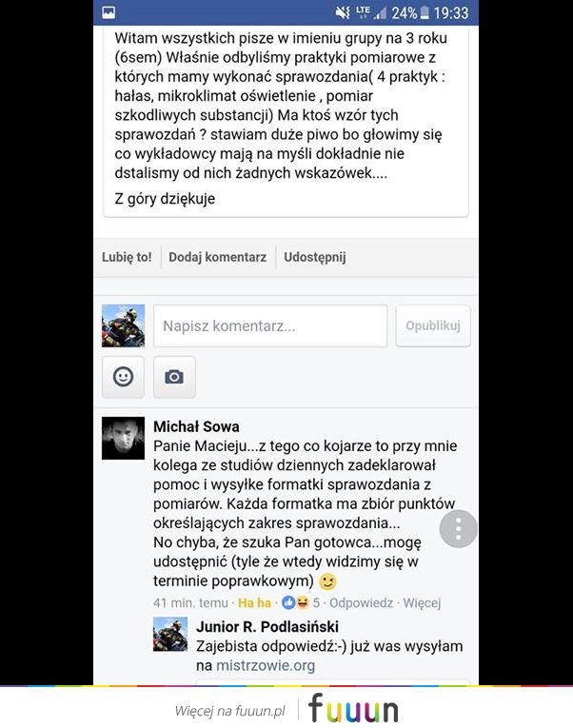Screen dimensions: 573x728
Task: Tap the muted vibrate icon in status bar
Action: point(343,12)
